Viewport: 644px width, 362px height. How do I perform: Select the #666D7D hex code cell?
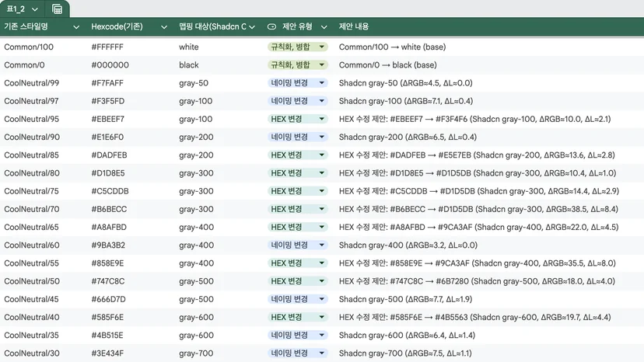pyautogui.click(x=108, y=300)
